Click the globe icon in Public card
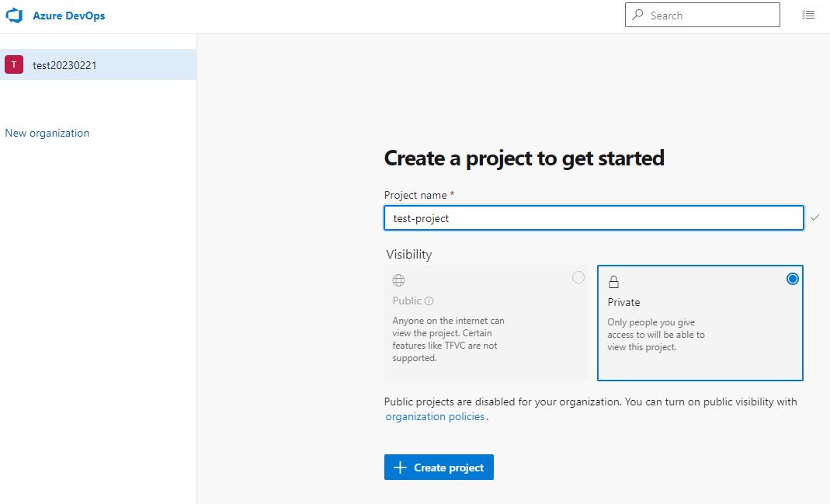 point(398,280)
